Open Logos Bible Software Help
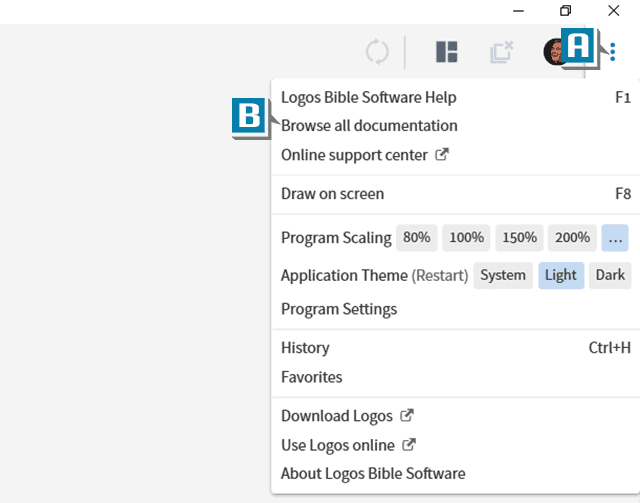 pyautogui.click(x=456, y=97)
